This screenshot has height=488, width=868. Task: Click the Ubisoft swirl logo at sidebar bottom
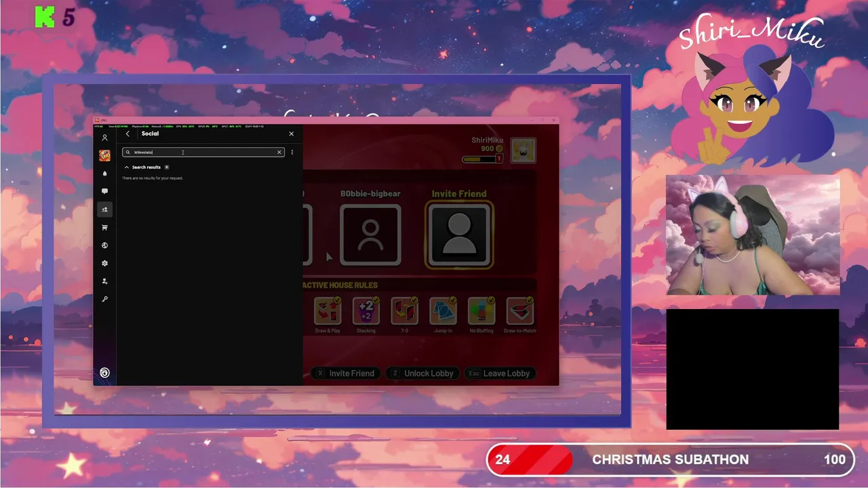coord(104,373)
